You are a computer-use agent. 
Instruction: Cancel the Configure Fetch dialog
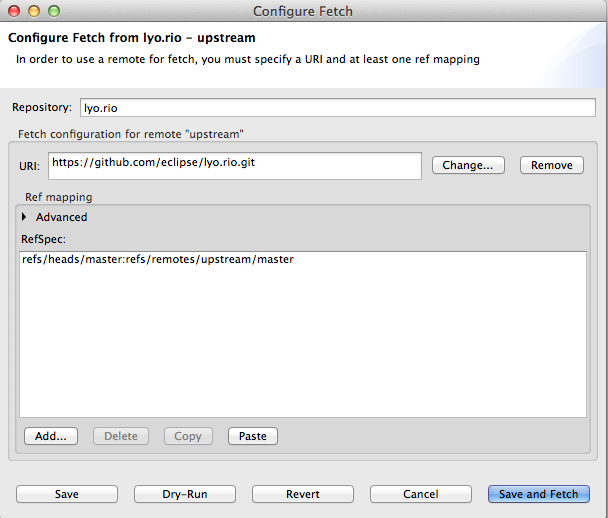421,494
